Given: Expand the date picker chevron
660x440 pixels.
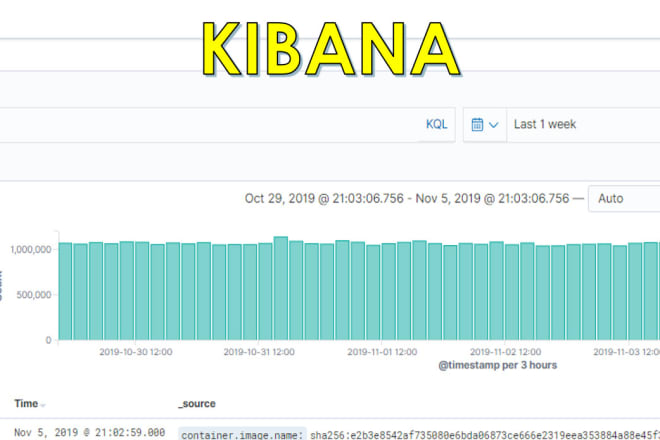Looking at the screenshot, I should (x=494, y=125).
